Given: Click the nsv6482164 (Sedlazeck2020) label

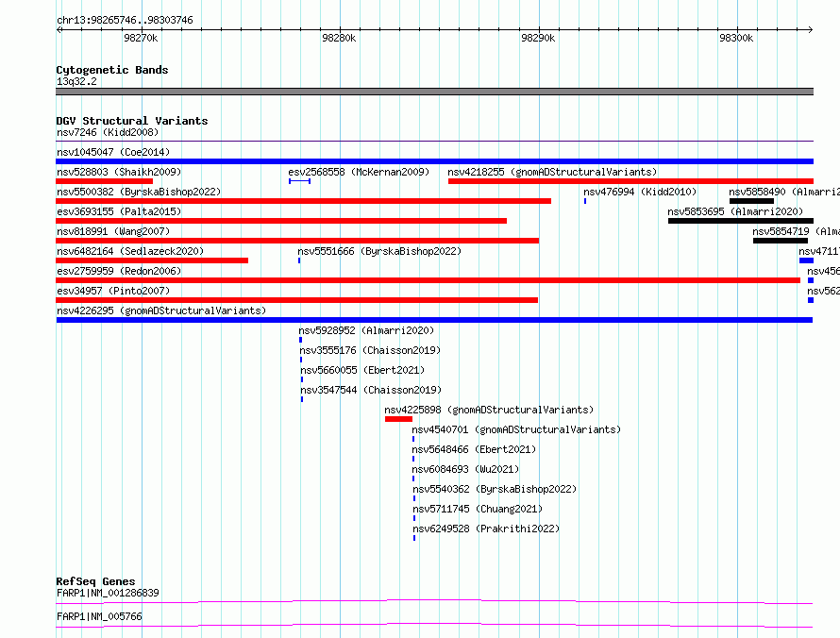Looking at the screenshot, I should [130, 251].
